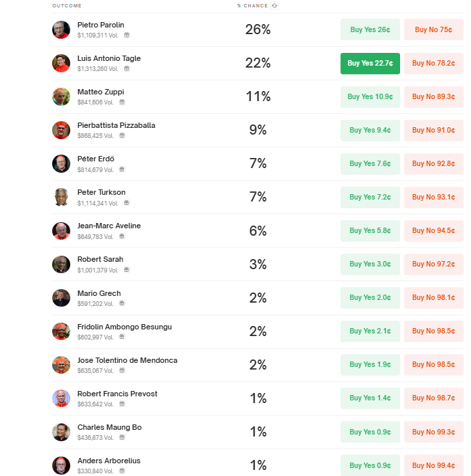471x476 pixels.
Task: Click the gift icon under Jean-Marc Aveline
Action: tap(122, 236)
